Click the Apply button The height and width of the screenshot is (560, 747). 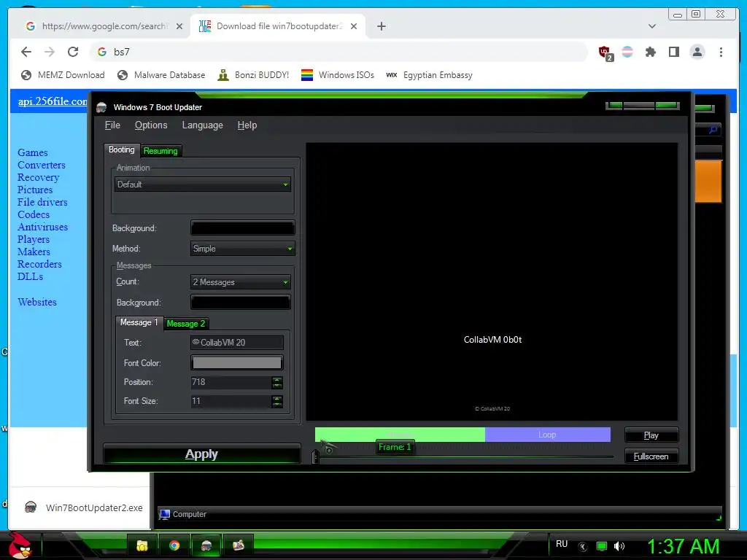click(201, 454)
